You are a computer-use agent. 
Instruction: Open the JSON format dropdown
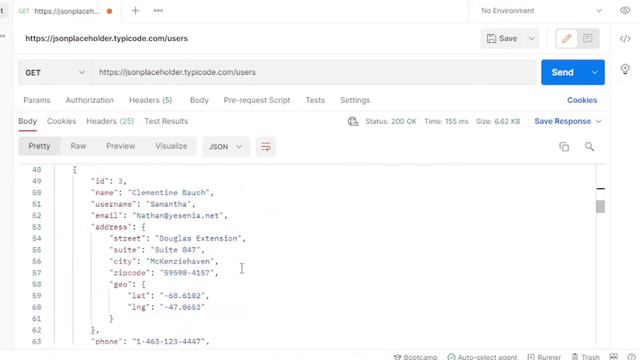point(226,147)
